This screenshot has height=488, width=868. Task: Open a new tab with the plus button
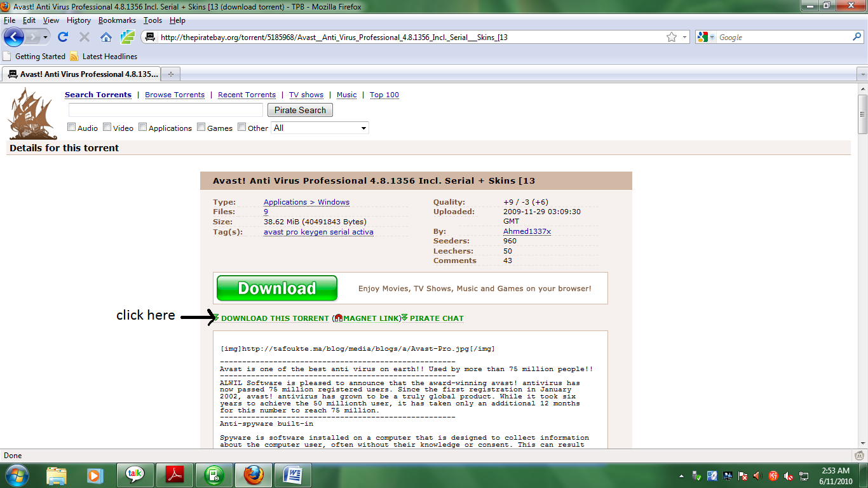coord(170,74)
